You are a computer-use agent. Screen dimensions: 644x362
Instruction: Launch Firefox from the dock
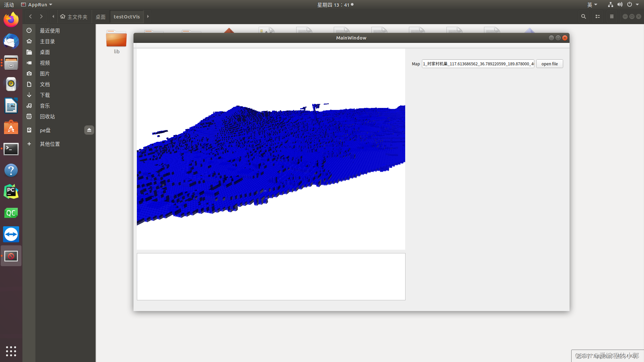click(11, 20)
